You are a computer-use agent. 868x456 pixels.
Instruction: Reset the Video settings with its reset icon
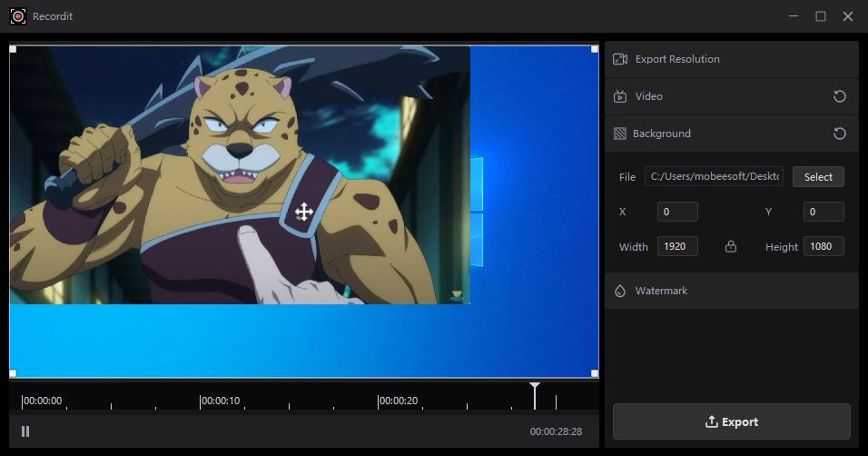click(x=840, y=96)
